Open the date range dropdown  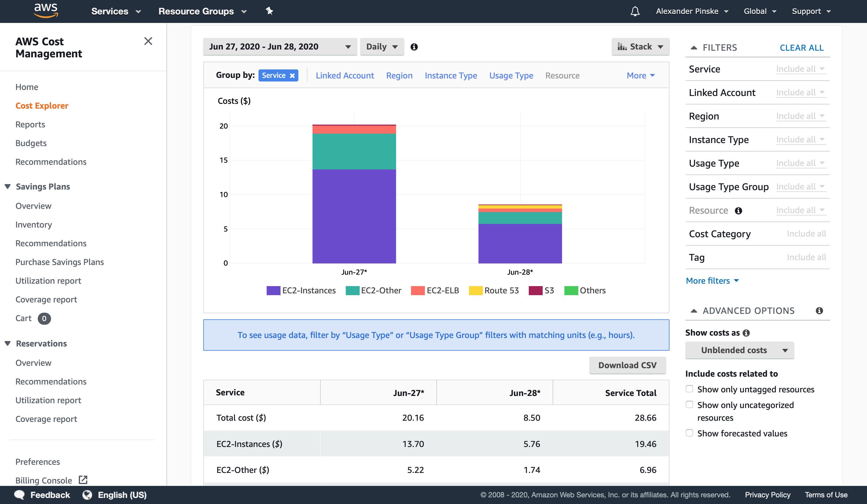coord(280,47)
